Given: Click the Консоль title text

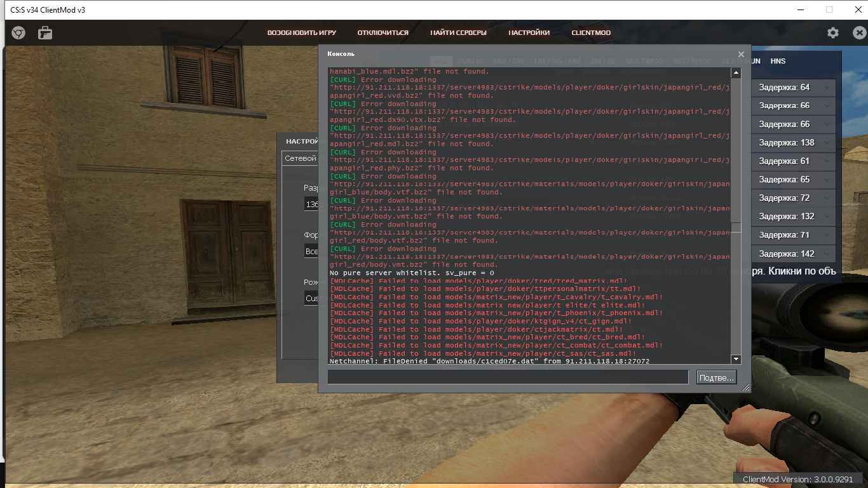Looking at the screenshot, I should pos(341,54).
